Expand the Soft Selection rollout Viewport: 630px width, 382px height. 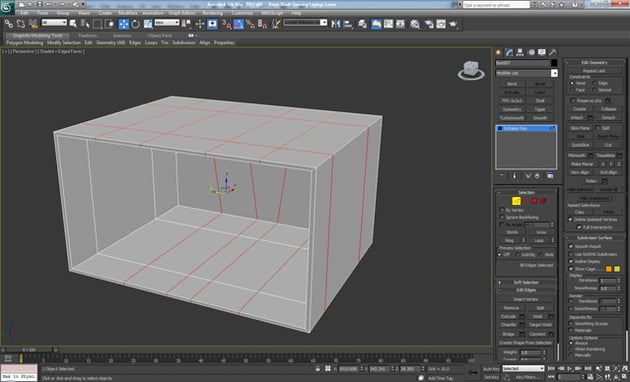click(526, 282)
